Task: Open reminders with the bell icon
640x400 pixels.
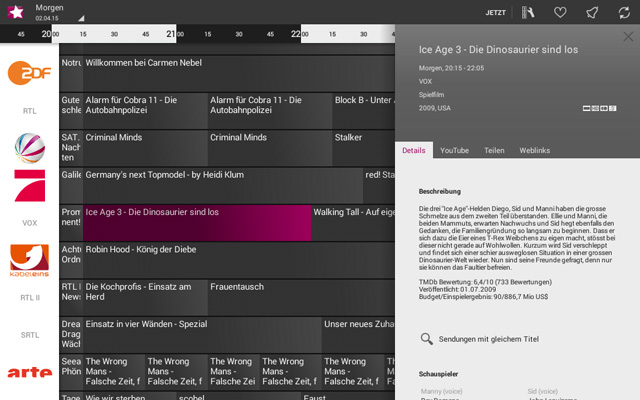Action: pos(592,13)
